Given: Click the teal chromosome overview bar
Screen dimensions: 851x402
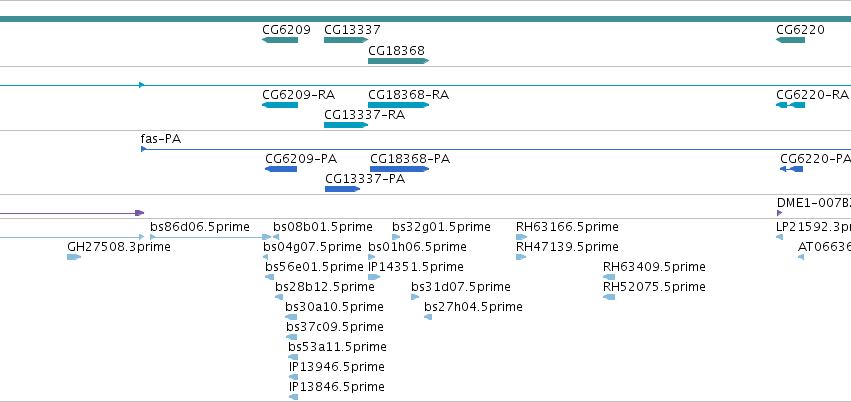Looking at the screenshot, I should pos(426,19).
